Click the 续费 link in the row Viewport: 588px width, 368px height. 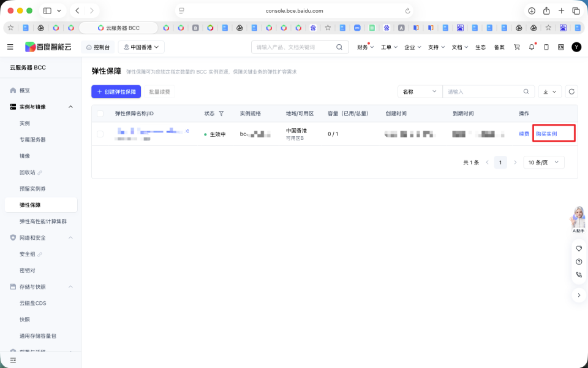pyautogui.click(x=524, y=134)
